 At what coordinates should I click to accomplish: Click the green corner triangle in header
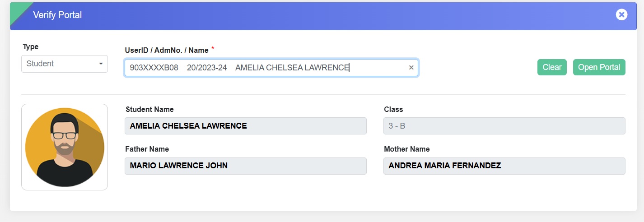(18, 10)
